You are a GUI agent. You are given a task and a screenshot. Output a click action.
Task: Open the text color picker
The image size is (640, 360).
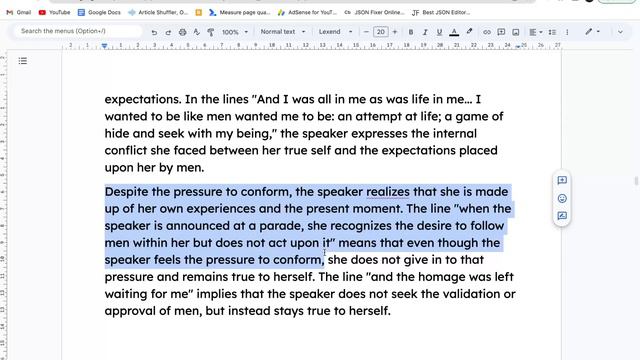(x=454, y=32)
